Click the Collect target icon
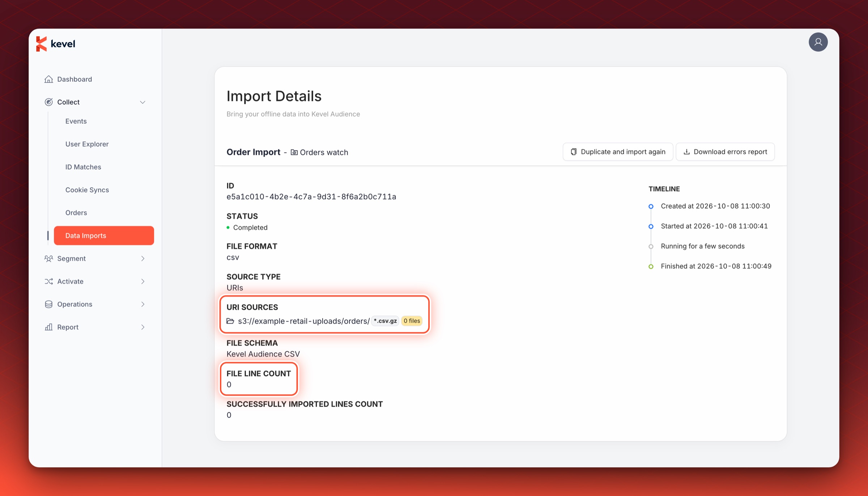This screenshot has width=868, height=496. tap(48, 102)
